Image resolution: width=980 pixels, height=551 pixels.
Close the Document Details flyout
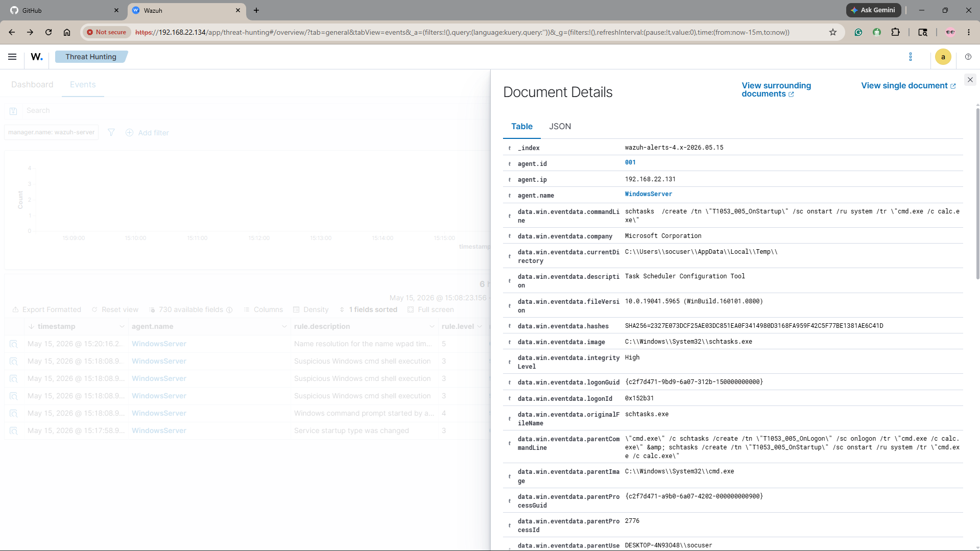click(x=970, y=80)
